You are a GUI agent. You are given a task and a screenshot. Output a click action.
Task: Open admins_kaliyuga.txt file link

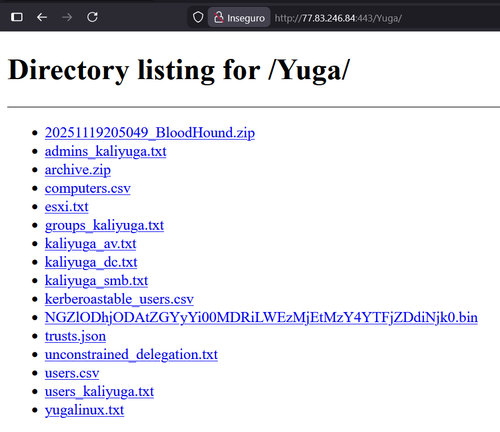click(105, 151)
